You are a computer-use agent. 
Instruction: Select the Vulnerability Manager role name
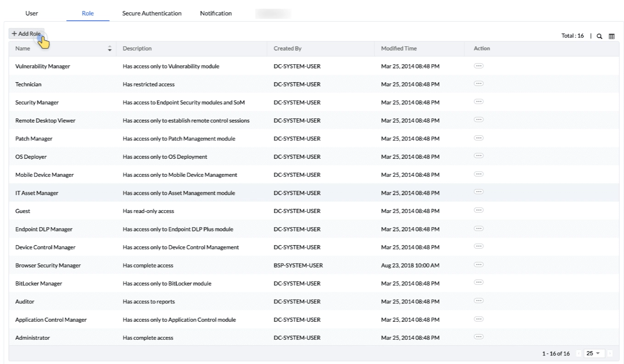point(43,67)
